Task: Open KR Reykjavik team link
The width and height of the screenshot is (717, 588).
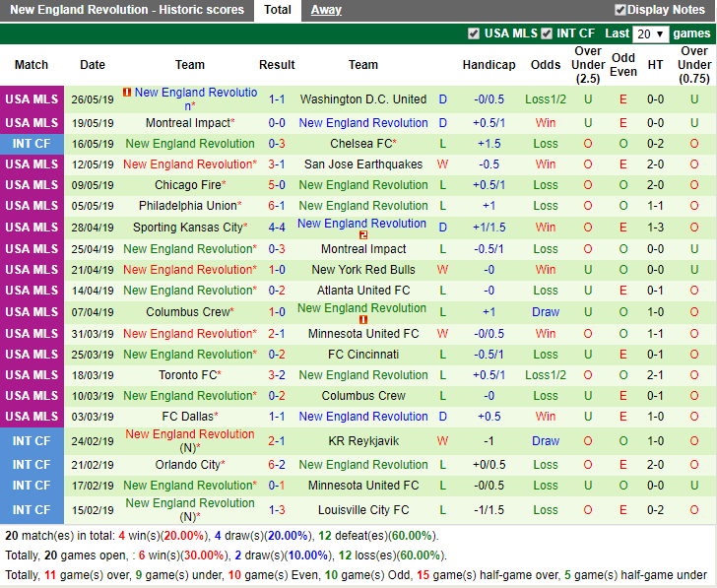Action: pos(363,441)
